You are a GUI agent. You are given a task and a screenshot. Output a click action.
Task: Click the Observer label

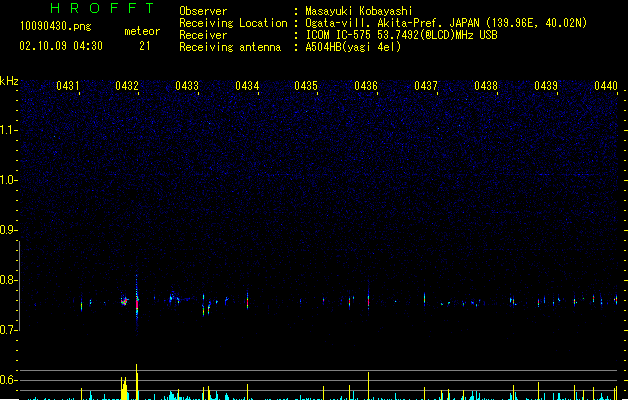[x=203, y=11]
